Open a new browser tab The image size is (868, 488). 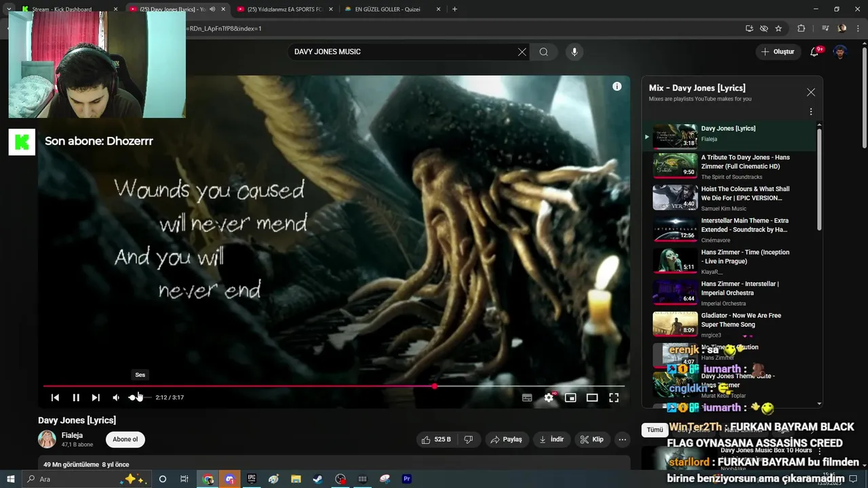pyautogui.click(x=454, y=9)
